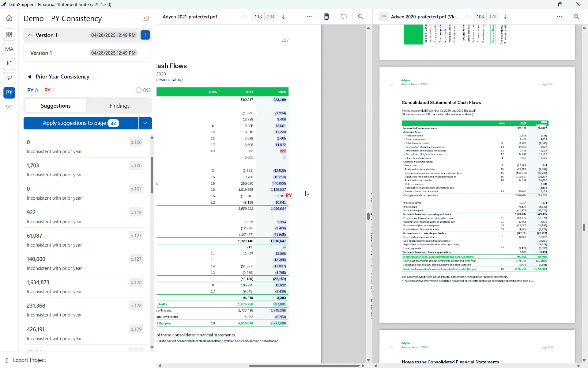Edit page number 108 field
Image resolution: width=588 pixels, height=368 pixels.
[480, 17]
